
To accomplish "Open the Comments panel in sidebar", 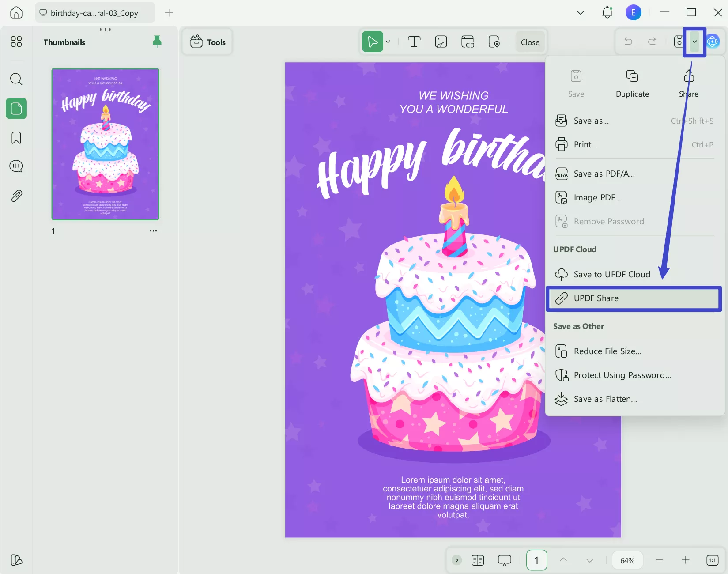I will point(16,166).
